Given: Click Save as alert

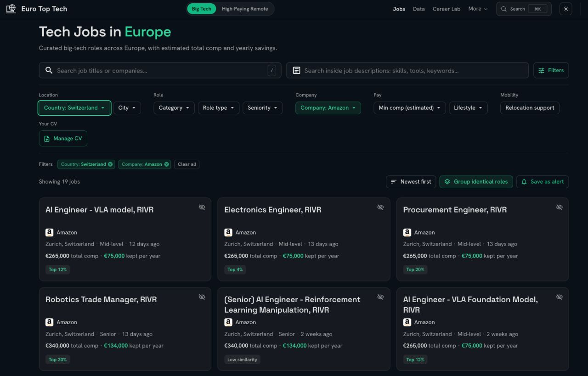Looking at the screenshot, I should 543,182.
